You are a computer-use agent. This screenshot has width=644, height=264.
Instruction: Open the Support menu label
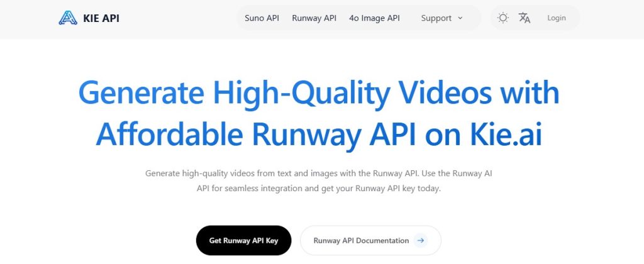[436, 18]
